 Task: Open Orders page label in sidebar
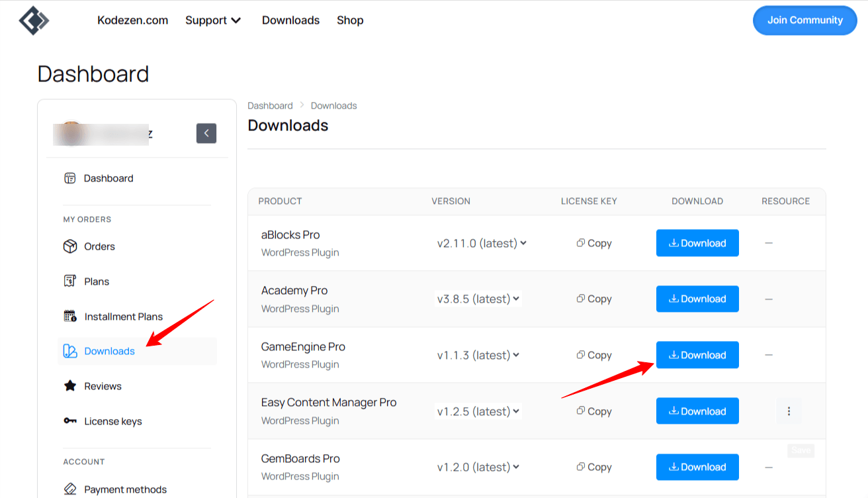tap(100, 246)
